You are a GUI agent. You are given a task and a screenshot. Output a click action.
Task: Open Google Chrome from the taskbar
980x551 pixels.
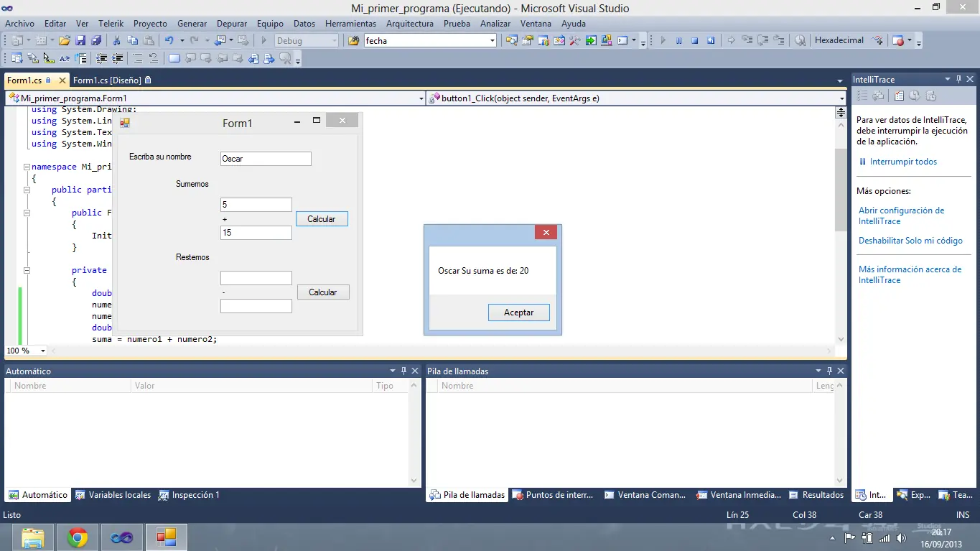(x=78, y=537)
